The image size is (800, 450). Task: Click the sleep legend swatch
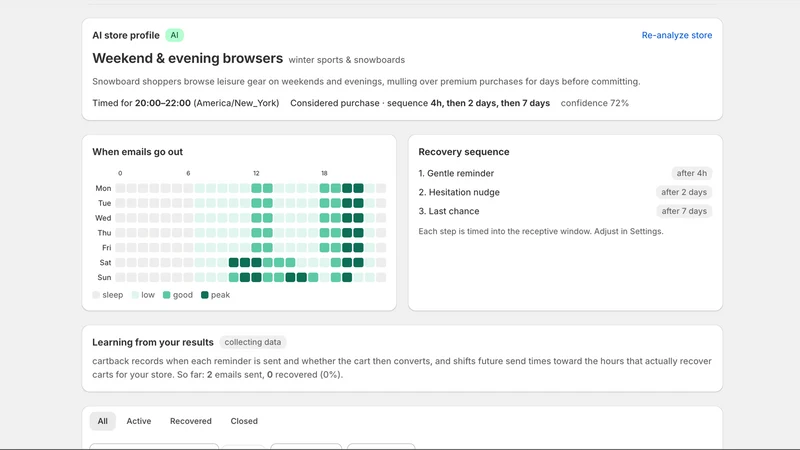pyautogui.click(x=96, y=295)
